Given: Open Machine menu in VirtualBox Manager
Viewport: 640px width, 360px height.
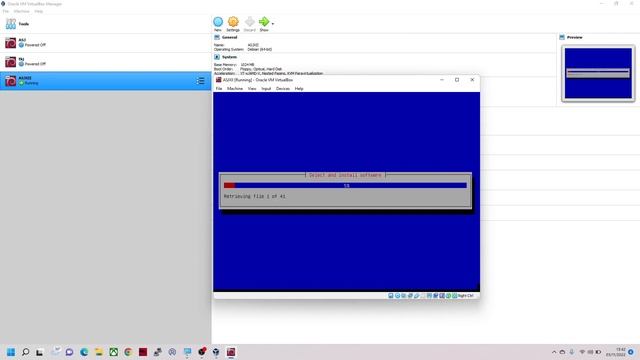Looking at the screenshot, I should pyautogui.click(x=22, y=11).
